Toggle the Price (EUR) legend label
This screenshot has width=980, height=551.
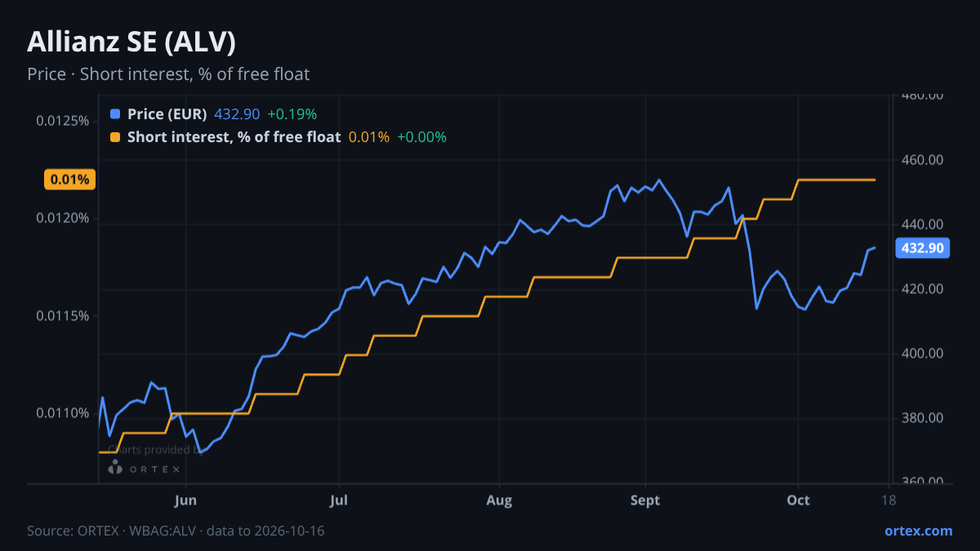point(167,114)
